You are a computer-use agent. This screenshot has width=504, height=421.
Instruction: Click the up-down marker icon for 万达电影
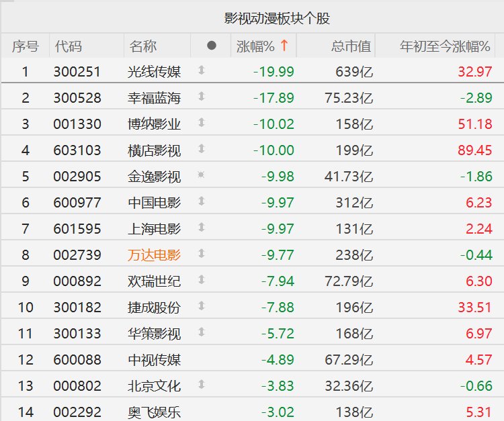coord(202,253)
